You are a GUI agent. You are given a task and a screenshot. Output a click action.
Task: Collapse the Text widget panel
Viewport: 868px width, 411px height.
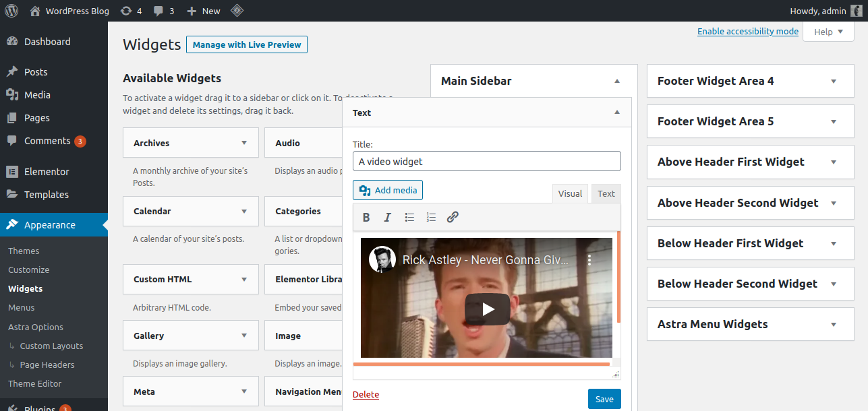(x=617, y=113)
